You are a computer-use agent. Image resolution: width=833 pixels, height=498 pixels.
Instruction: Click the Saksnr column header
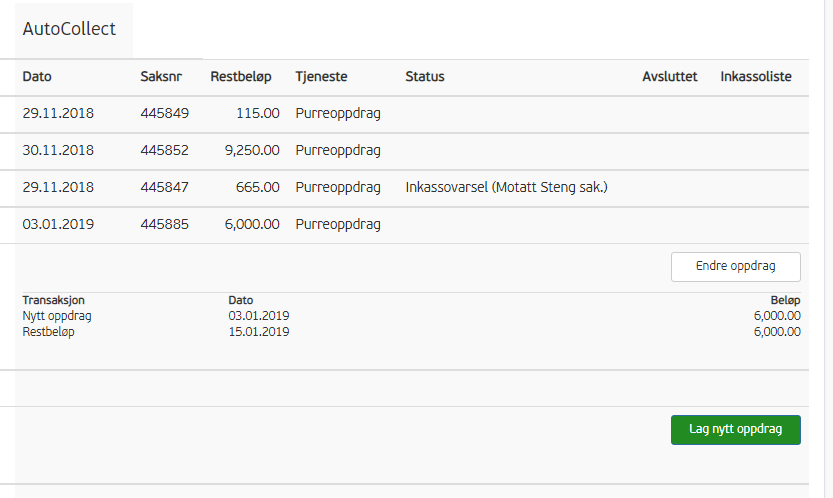(x=161, y=77)
